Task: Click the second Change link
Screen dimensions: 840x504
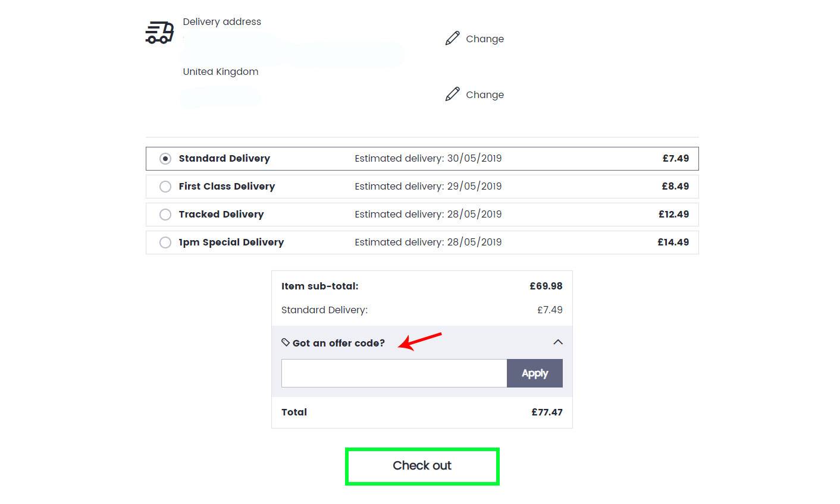Action: point(484,94)
